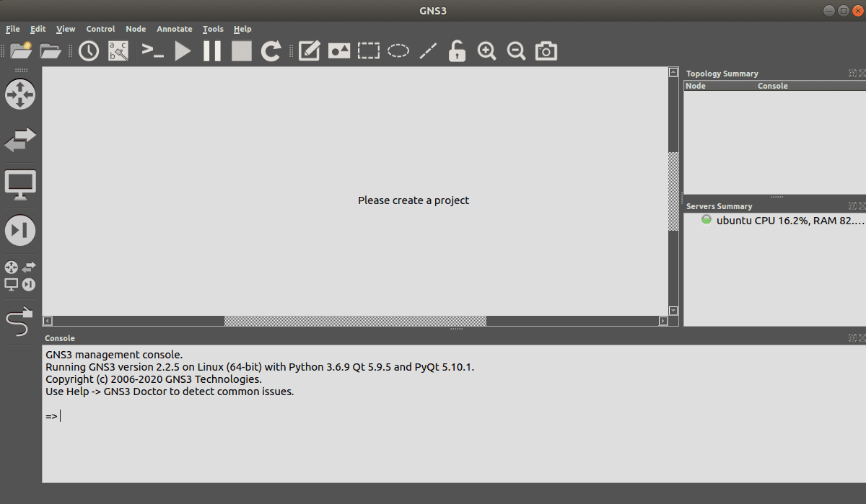This screenshot has height=504, width=866.
Task: Open the Tools menu
Action: [213, 29]
